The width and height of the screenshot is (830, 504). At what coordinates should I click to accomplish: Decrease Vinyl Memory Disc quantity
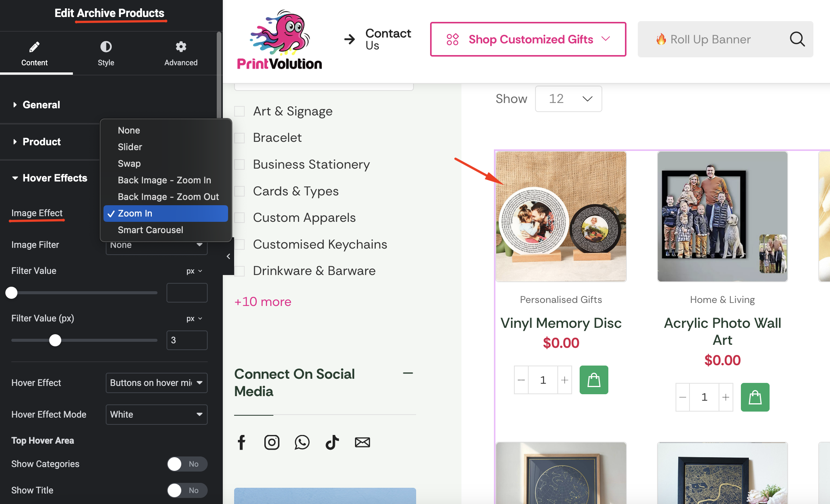[521, 380]
